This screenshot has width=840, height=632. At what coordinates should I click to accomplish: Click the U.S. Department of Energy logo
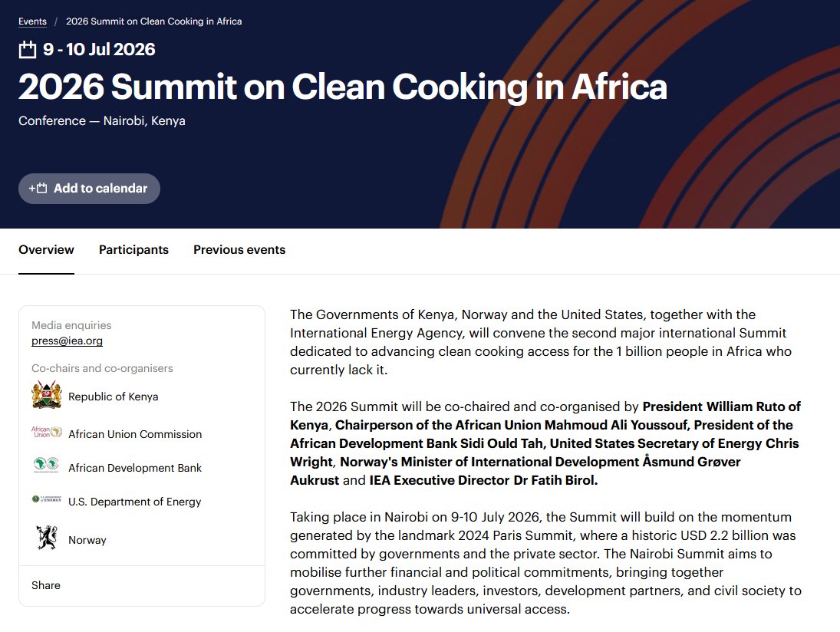[x=47, y=499]
